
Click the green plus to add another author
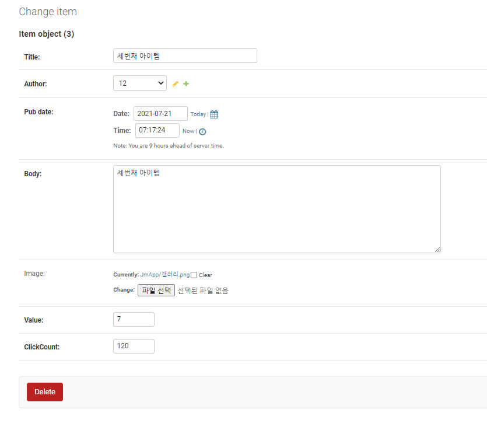click(186, 83)
